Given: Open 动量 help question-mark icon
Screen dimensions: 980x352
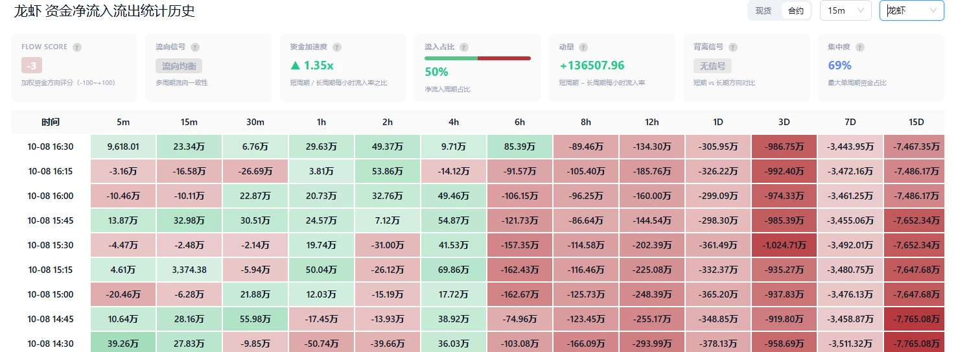Looking at the screenshot, I should coord(583,47).
